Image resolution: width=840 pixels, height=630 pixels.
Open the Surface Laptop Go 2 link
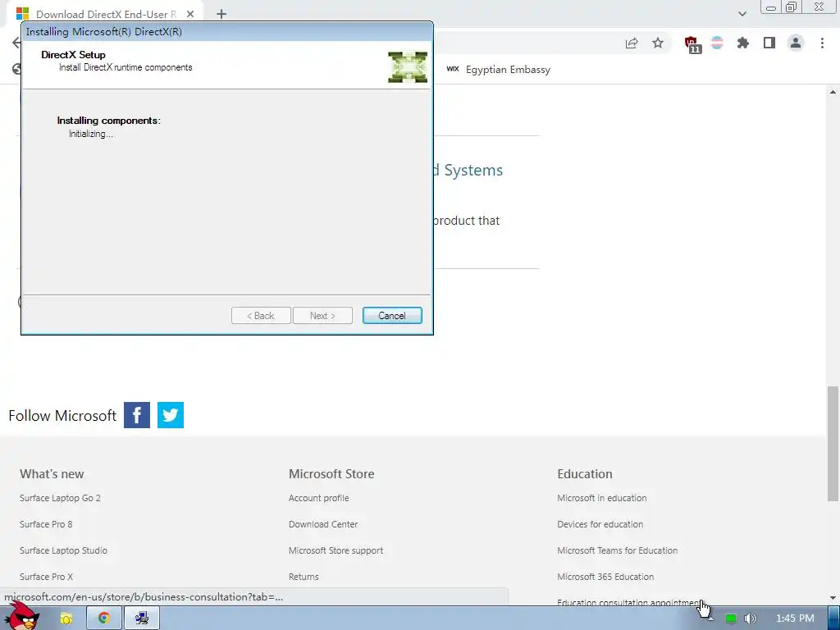(60, 498)
